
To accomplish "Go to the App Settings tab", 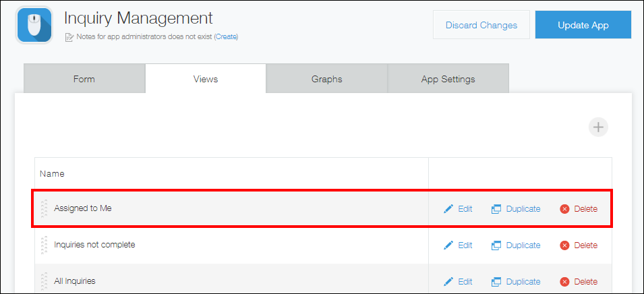I will pos(448,79).
